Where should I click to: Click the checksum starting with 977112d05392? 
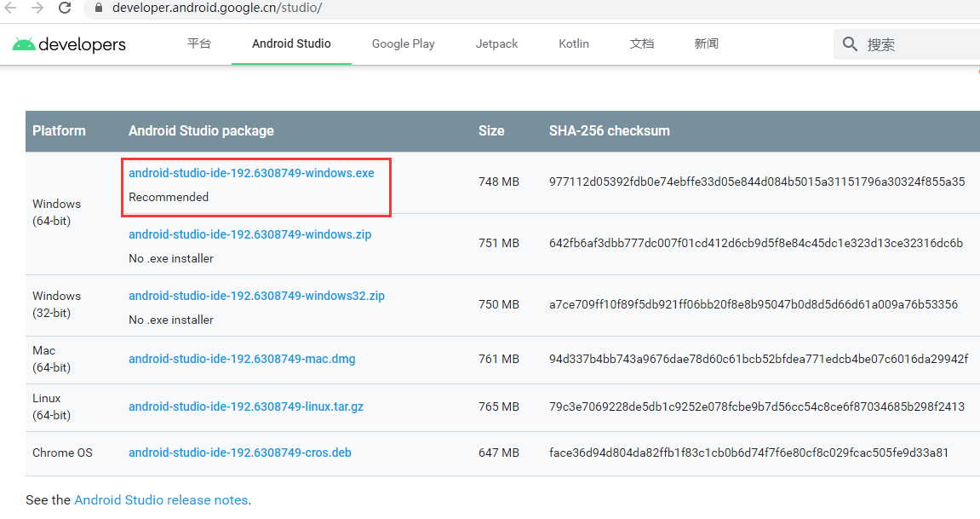tap(757, 182)
